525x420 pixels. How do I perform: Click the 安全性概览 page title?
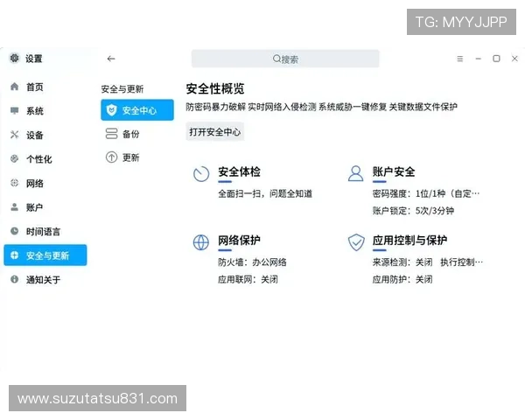click(215, 88)
